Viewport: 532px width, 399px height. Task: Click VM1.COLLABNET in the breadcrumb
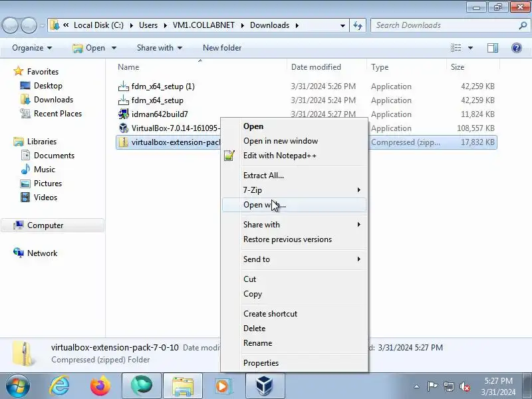203,25
